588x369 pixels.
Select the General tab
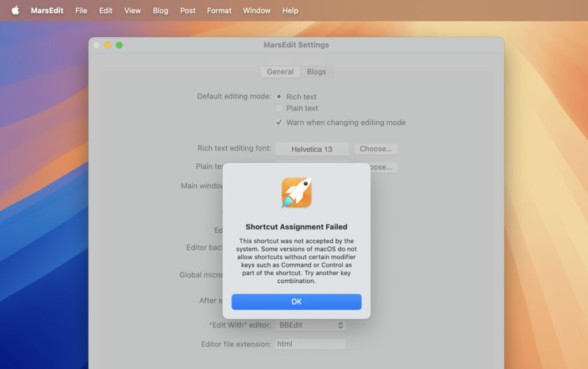[x=280, y=72]
